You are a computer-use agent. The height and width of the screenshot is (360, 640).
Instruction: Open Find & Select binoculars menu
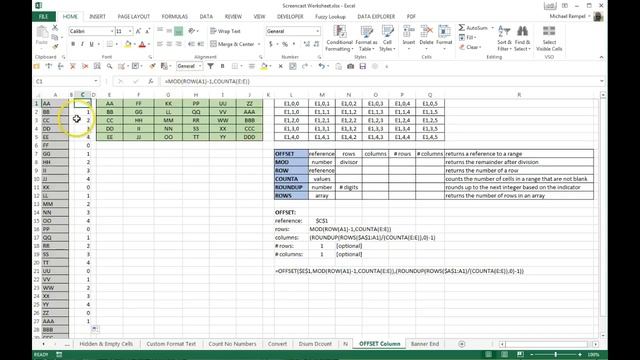click(x=522, y=38)
